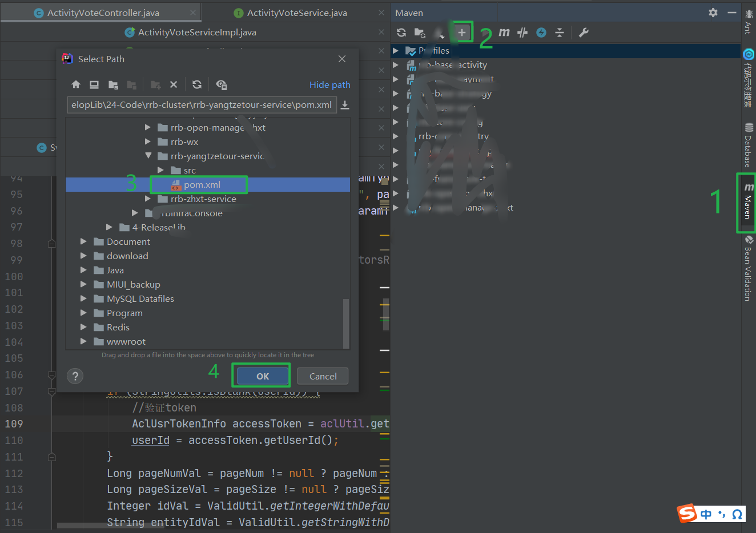756x533 pixels.
Task: Toggle Sogou punctuation mode icon
Action: tap(721, 514)
